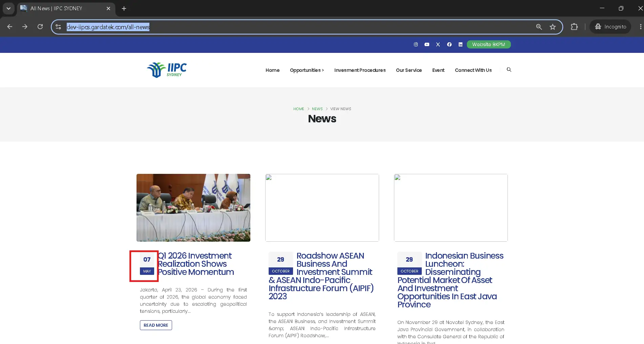
Task: Close the All News | IIPC SYDNEY tab
Action: (108, 8)
